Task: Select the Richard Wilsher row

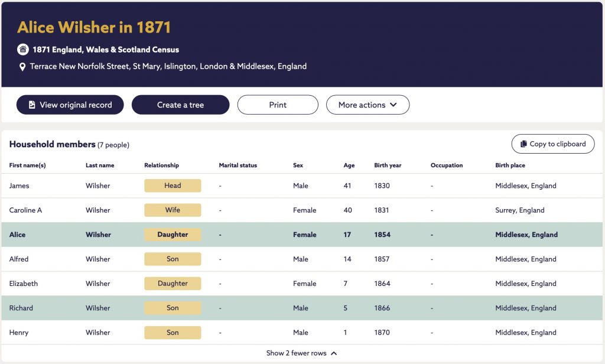Action: (x=302, y=308)
